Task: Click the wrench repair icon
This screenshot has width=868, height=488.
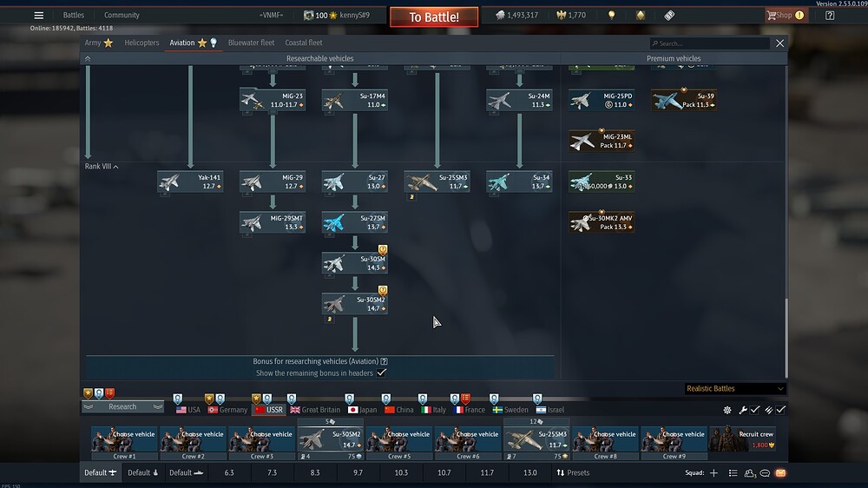Action: click(743, 410)
